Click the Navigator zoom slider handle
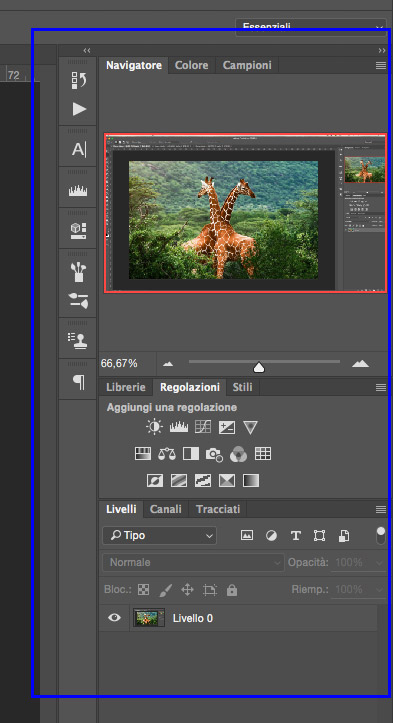Viewport: 393px width, 723px height. [259, 367]
